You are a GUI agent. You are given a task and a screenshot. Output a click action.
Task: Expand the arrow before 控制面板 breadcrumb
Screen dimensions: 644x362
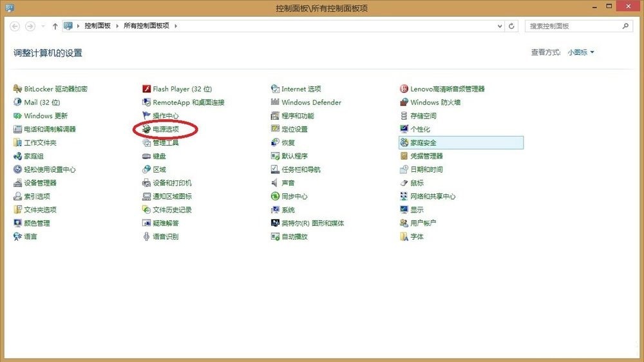78,26
